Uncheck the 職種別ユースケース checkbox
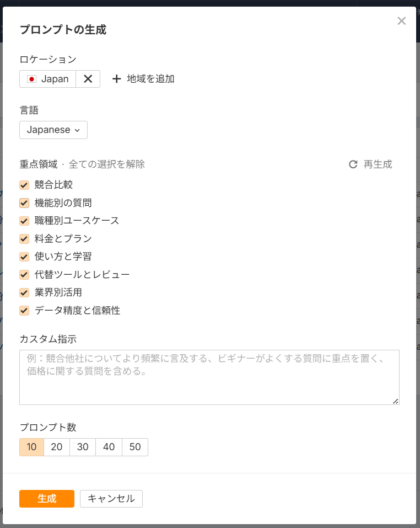 [x=24, y=221]
